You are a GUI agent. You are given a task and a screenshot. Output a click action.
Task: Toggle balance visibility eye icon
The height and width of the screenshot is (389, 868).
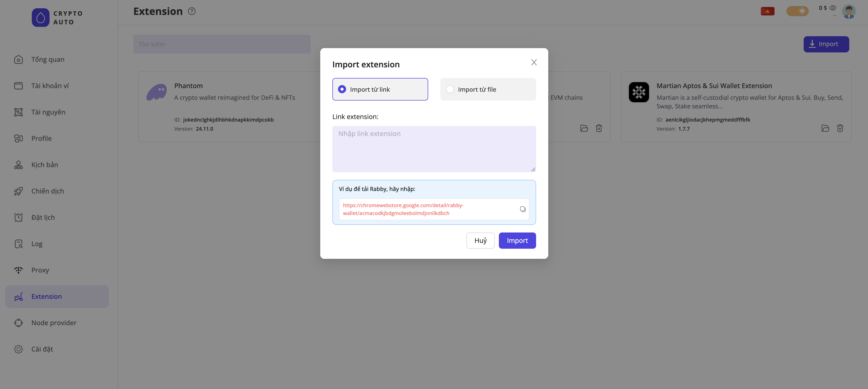click(833, 8)
